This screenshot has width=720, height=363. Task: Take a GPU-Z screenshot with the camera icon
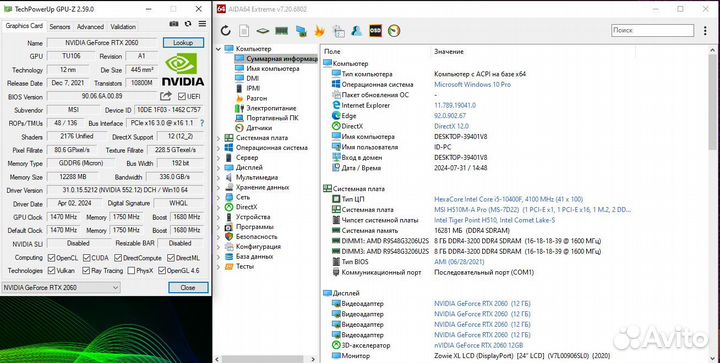(x=174, y=24)
